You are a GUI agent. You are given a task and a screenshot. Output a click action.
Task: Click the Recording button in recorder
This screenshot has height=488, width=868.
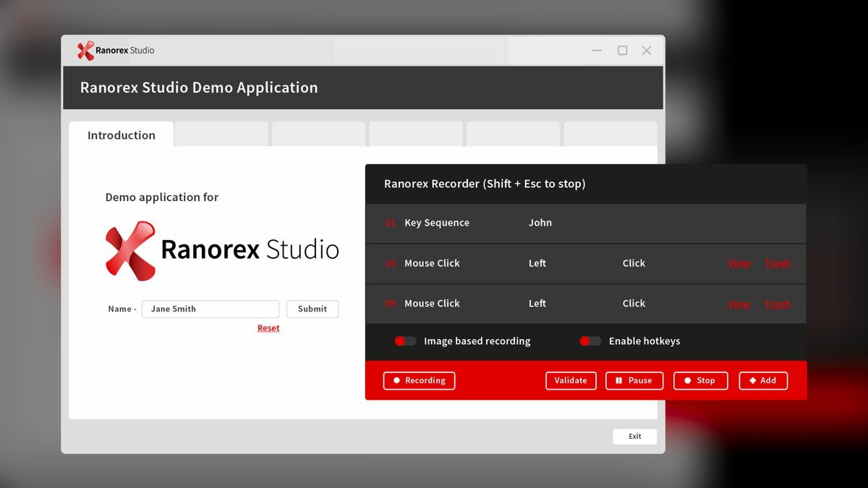(x=419, y=380)
